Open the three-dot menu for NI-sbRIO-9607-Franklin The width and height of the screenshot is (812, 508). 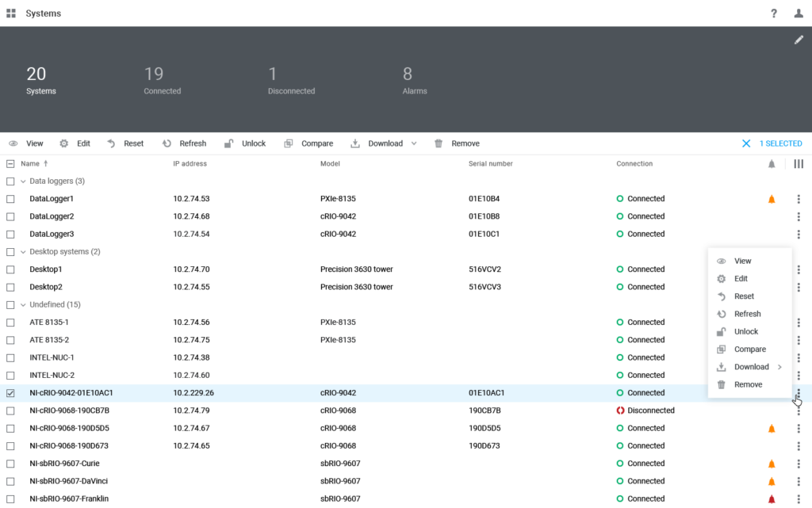[799, 498]
